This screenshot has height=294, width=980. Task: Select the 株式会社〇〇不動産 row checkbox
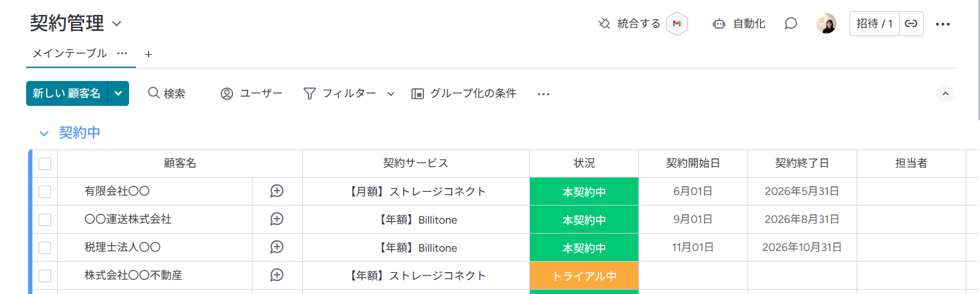pos(45,276)
